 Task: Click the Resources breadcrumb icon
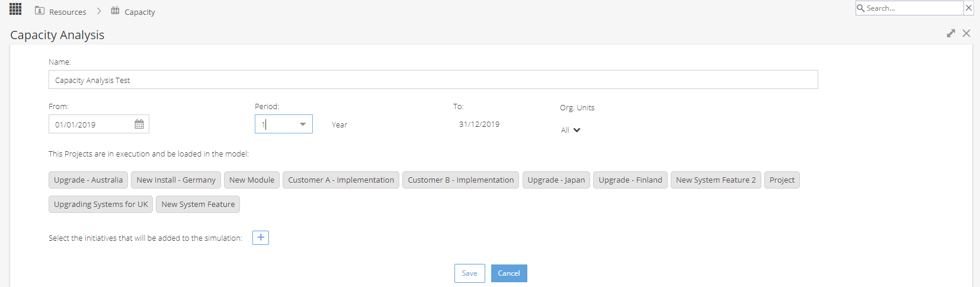[x=40, y=11]
